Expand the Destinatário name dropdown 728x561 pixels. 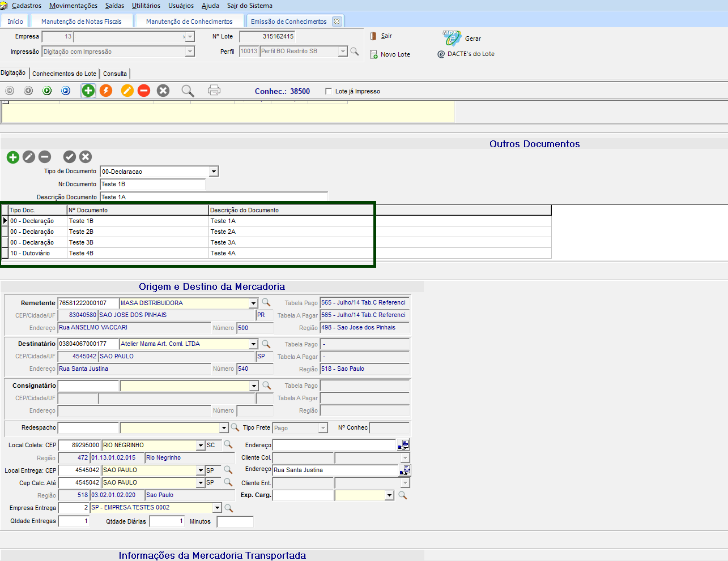[x=253, y=344]
